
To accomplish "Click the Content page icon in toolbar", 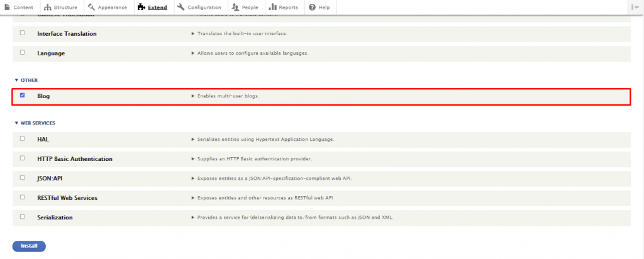I will click(x=8, y=7).
